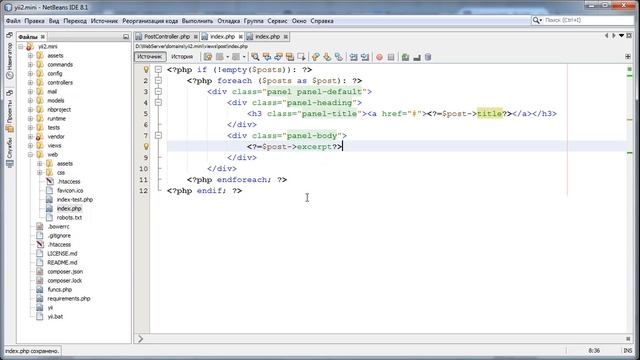The image size is (640, 360).
Task: Click lightbulb hint icon on line 8
Action: pyautogui.click(x=146, y=147)
